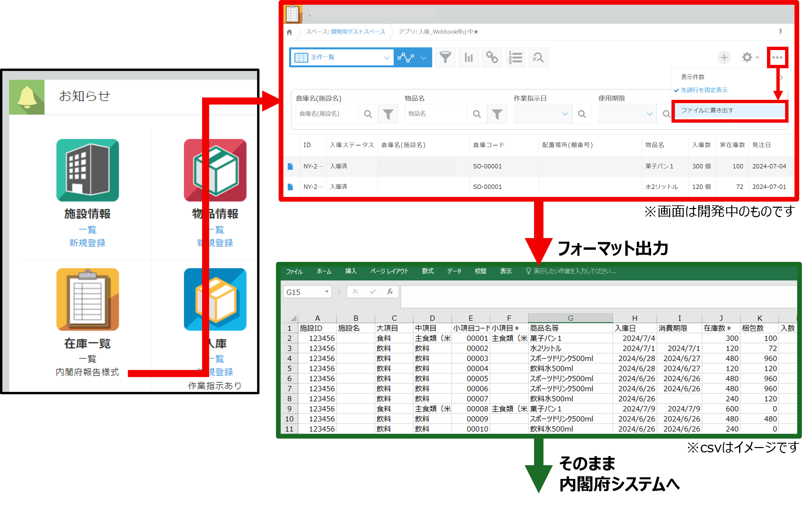
Task: Open the Excel ファイル tab
Action: point(294,272)
